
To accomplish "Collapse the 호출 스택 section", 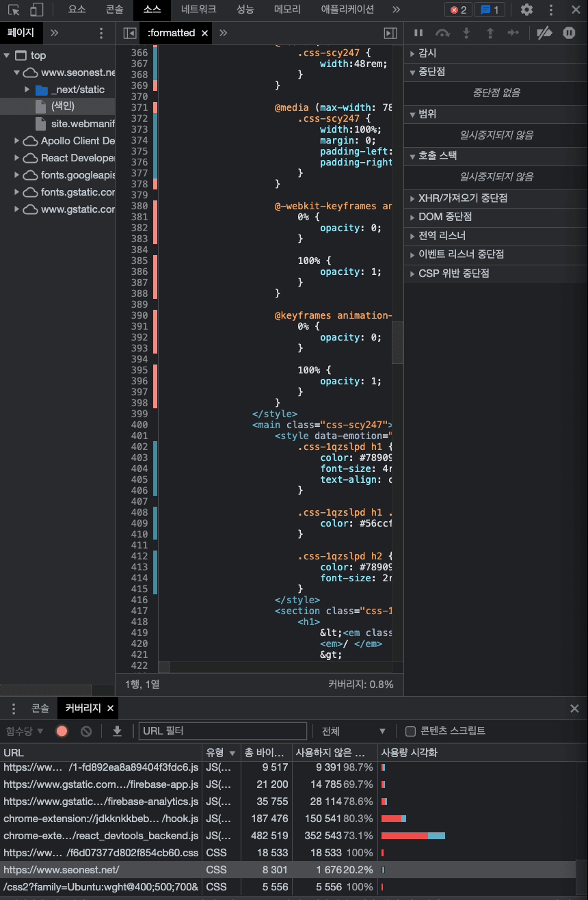I will click(438, 156).
